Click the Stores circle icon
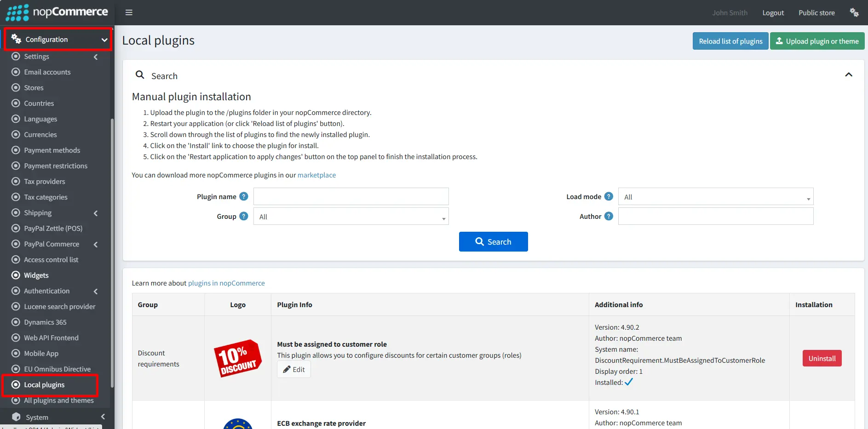Viewport: 868px width, 429px height. click(x=16, y=87)
